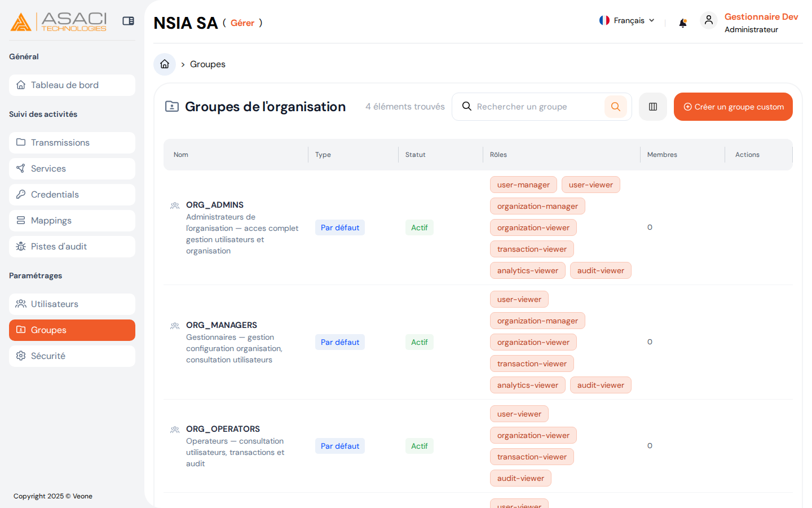Open the Français language dropdown
Image resolution: width=812 pixels, height=508 pixels.
[627, 20]
